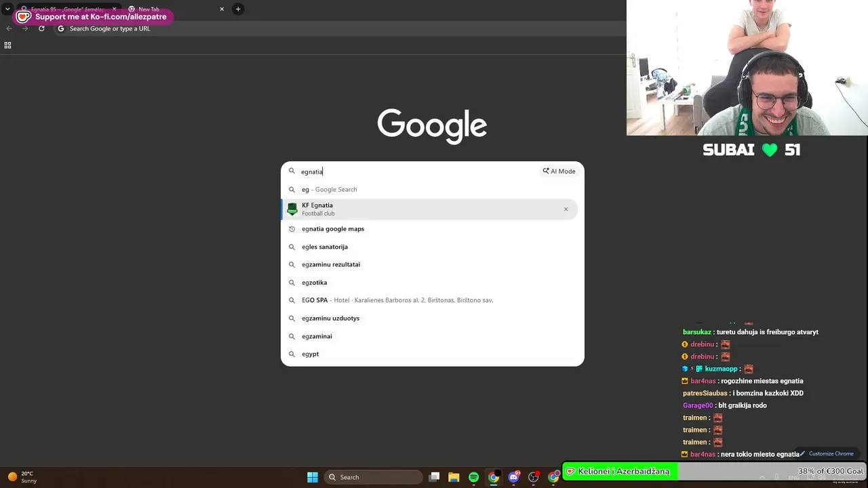Image resolution: width=868 pixels, height=488 pixels.
Task: Pick the 'egzotika' suggestion
Action: (429, 283)
